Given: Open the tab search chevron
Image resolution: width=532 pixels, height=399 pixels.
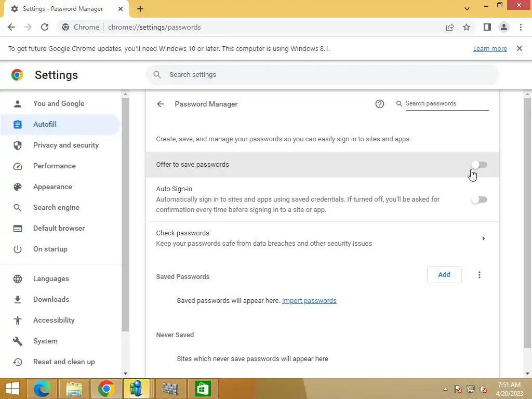Looking at the screenshot, I should tap(467, 9).
